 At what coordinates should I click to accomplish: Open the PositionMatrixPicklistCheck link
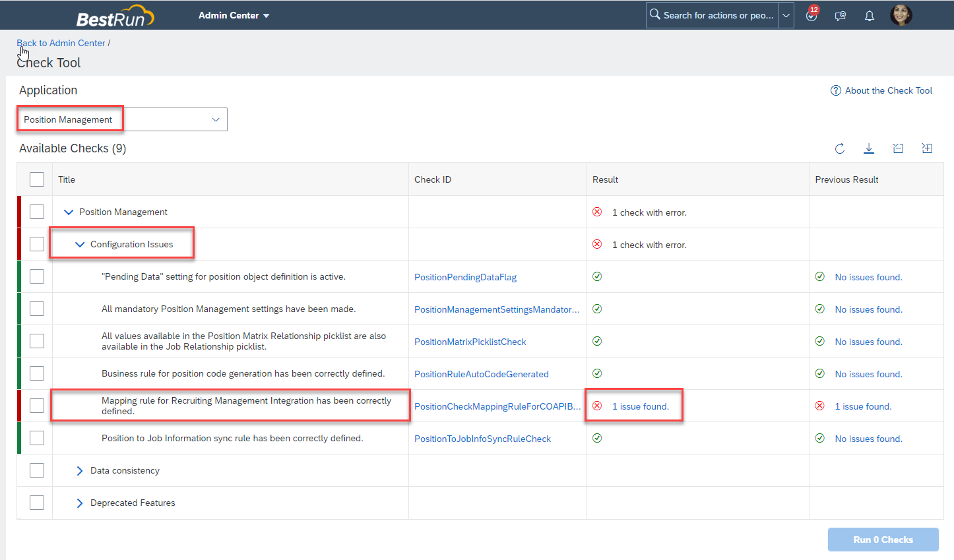point(470,342)
